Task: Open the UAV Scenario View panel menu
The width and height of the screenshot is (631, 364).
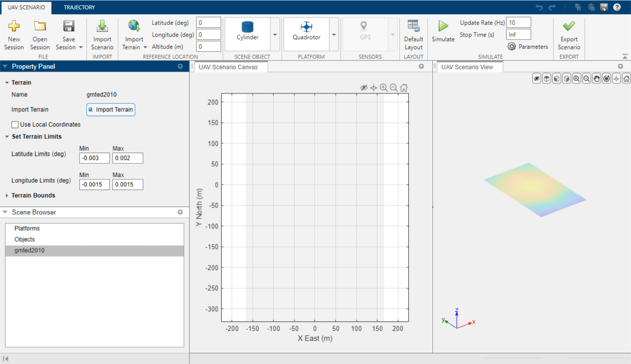Action: [x=620, y=66]
